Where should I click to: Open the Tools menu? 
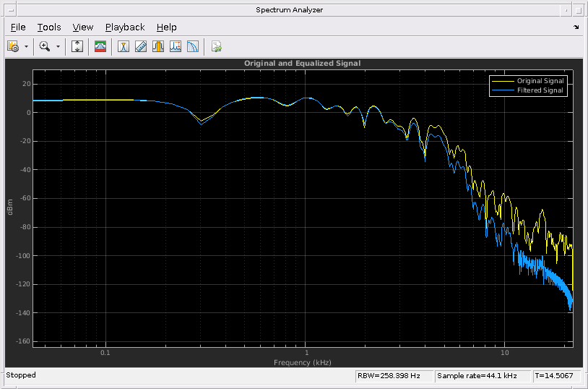49,27
